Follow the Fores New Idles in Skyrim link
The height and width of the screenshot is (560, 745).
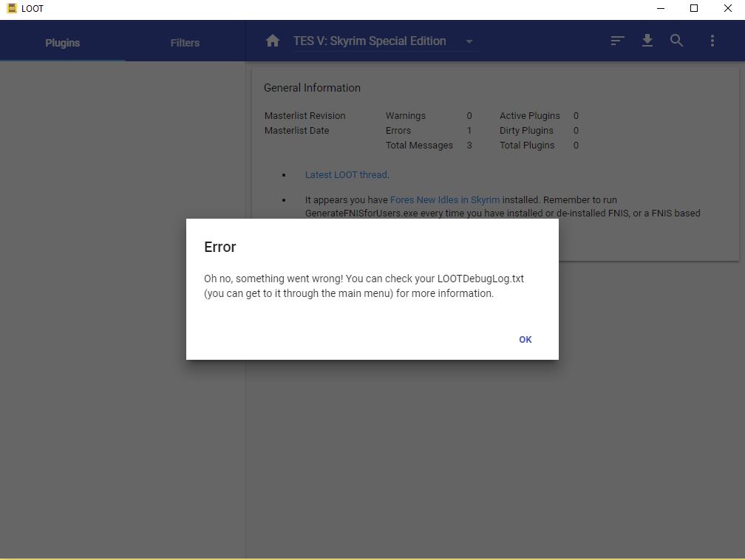444,199
